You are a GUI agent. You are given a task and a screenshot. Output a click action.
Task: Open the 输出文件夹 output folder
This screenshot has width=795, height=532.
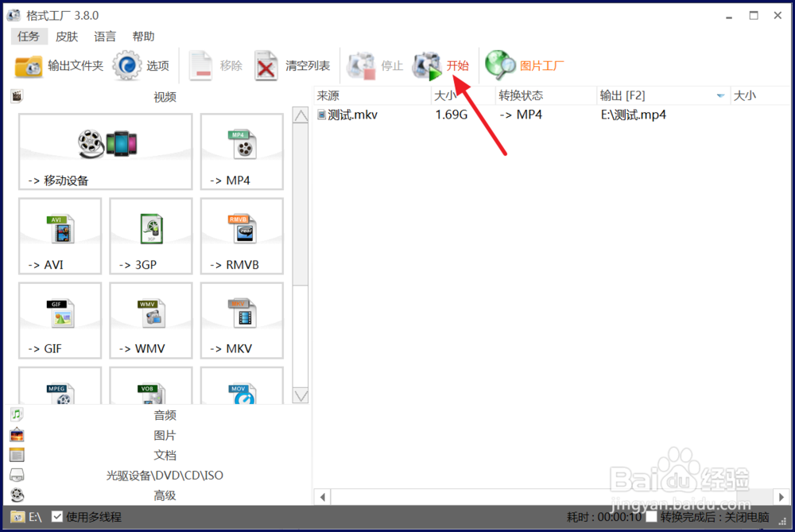point(60,66)
